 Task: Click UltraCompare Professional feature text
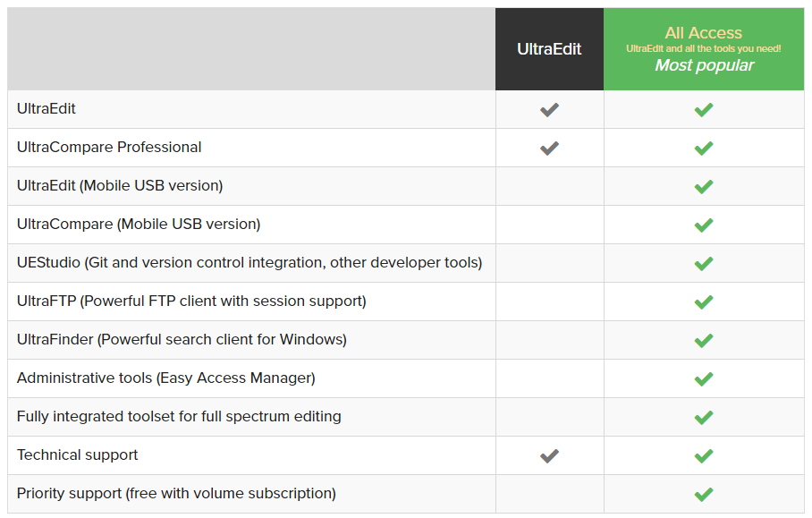point(109,147)
